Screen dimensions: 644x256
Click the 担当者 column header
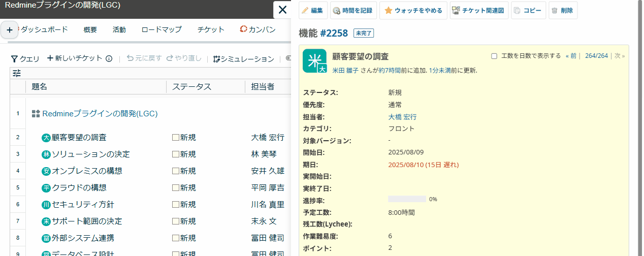coord(268,87)
